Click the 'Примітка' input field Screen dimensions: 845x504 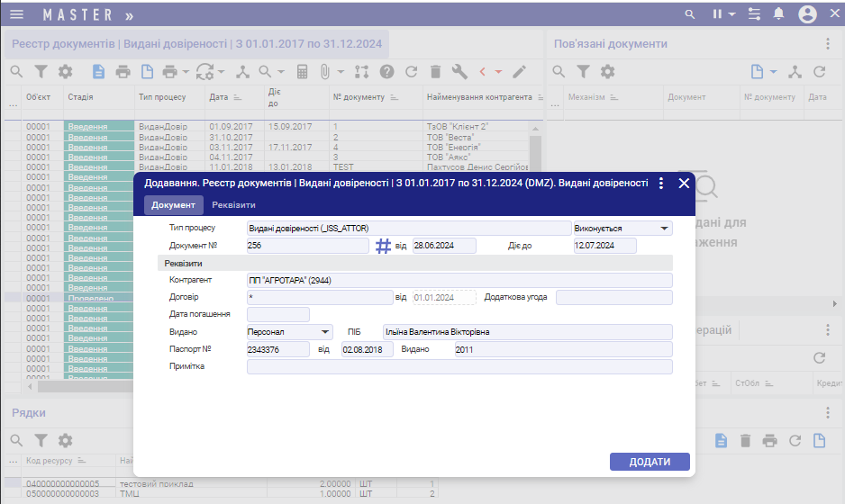tap(459, 366)
